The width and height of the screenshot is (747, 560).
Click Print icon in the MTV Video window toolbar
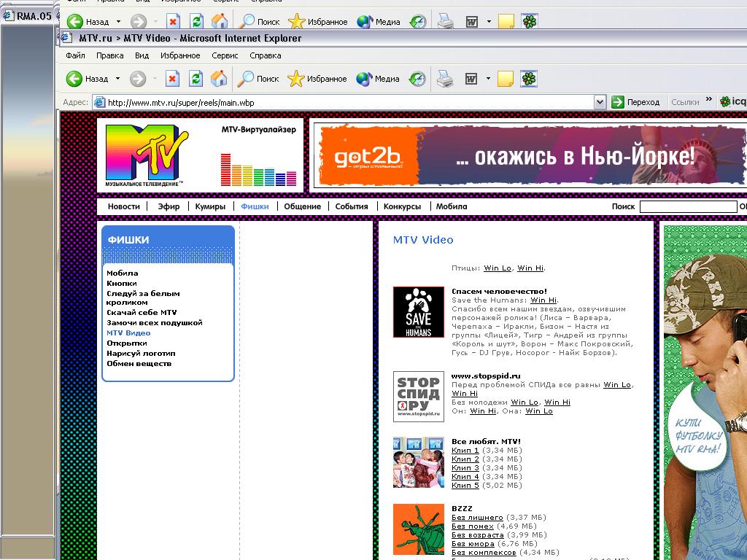(445, 79)
